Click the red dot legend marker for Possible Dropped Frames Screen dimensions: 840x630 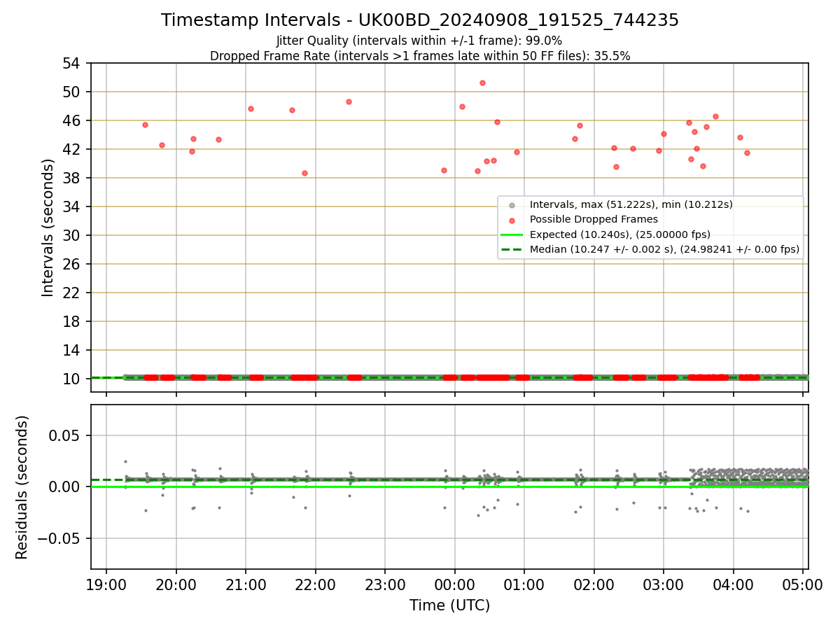(512, 219)
